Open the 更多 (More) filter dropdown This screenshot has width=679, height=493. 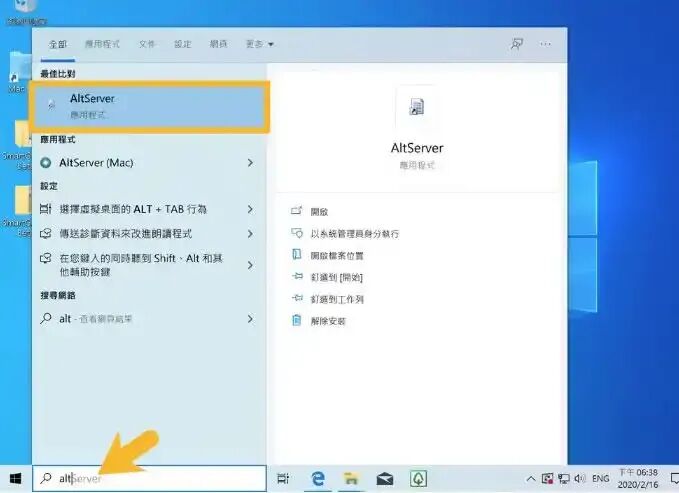tap(259, 44)
